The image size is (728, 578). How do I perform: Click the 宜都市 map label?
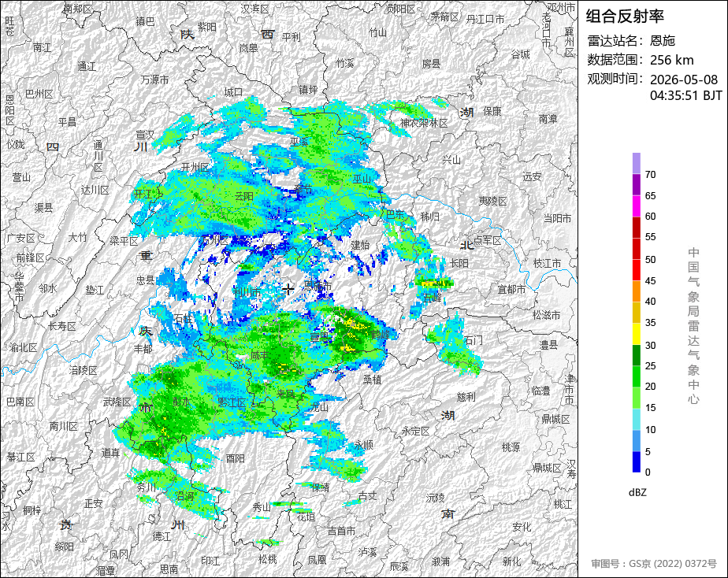[511, 290]
